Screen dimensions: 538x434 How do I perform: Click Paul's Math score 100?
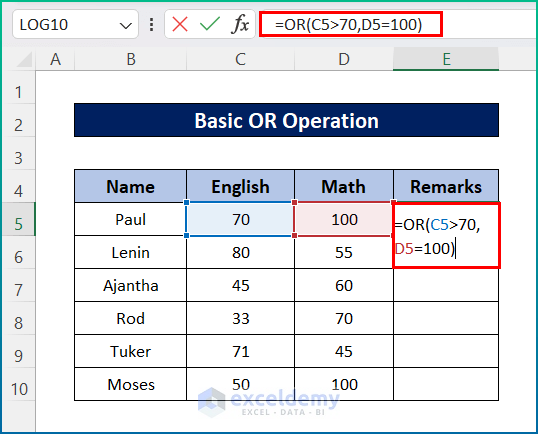343,219
